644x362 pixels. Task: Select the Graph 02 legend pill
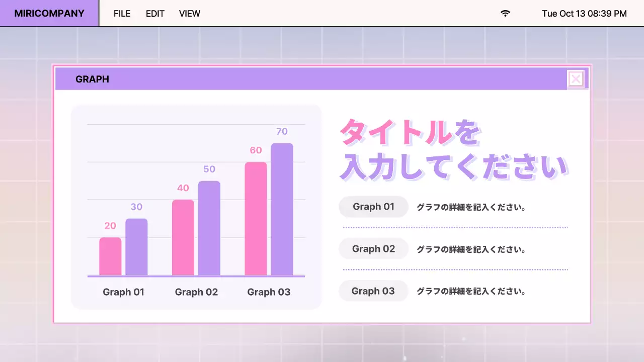pyautogui.click(x=373, y=249)
